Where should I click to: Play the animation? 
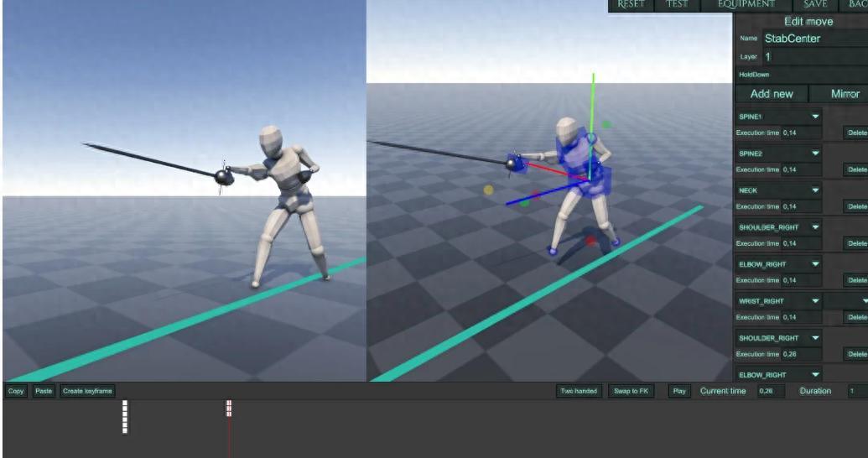click(x=679, y=392)
